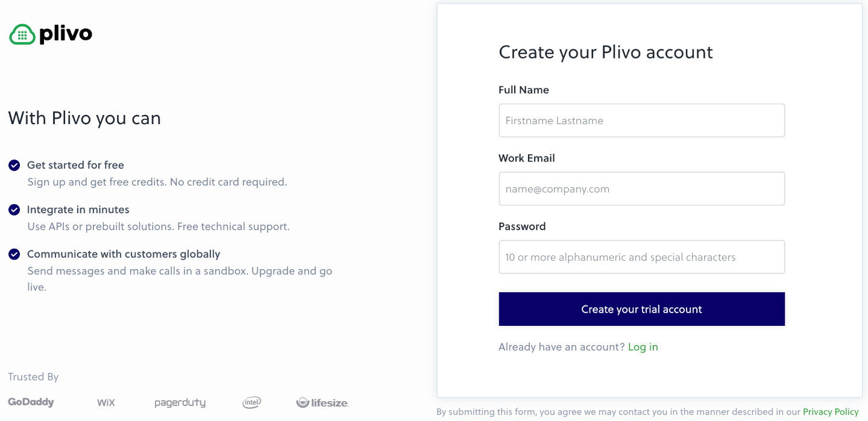The height and width of the screenshot is (421, 868).
Task: Click the Lifesize logo
Action: coord(322,402)
